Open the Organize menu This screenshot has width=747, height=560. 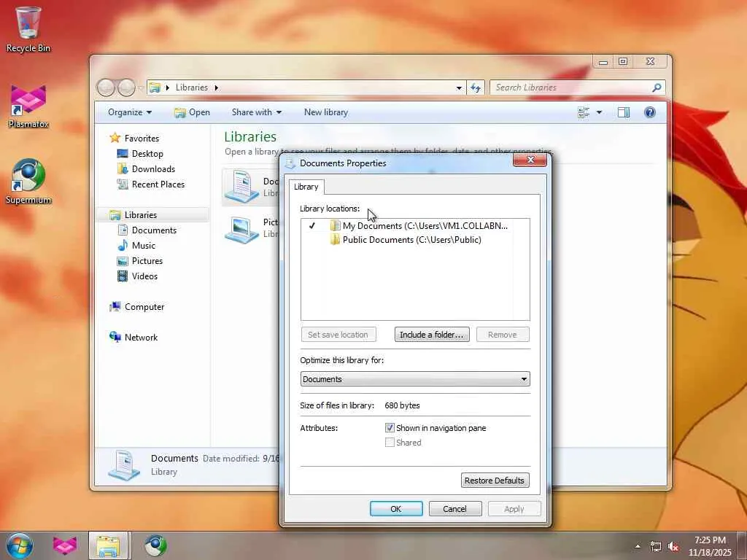[x=130, y=112]
